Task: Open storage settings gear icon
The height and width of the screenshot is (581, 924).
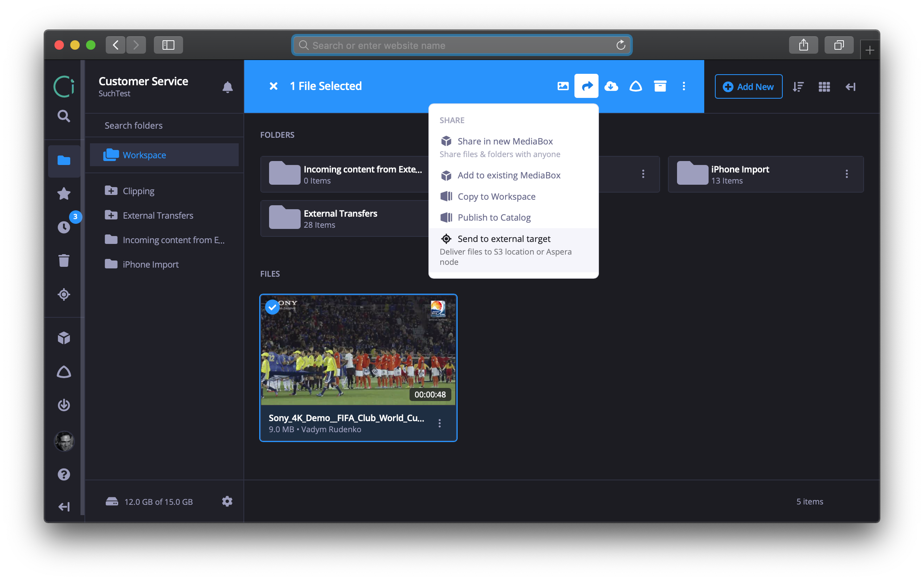Action: [x=227, y=501]
